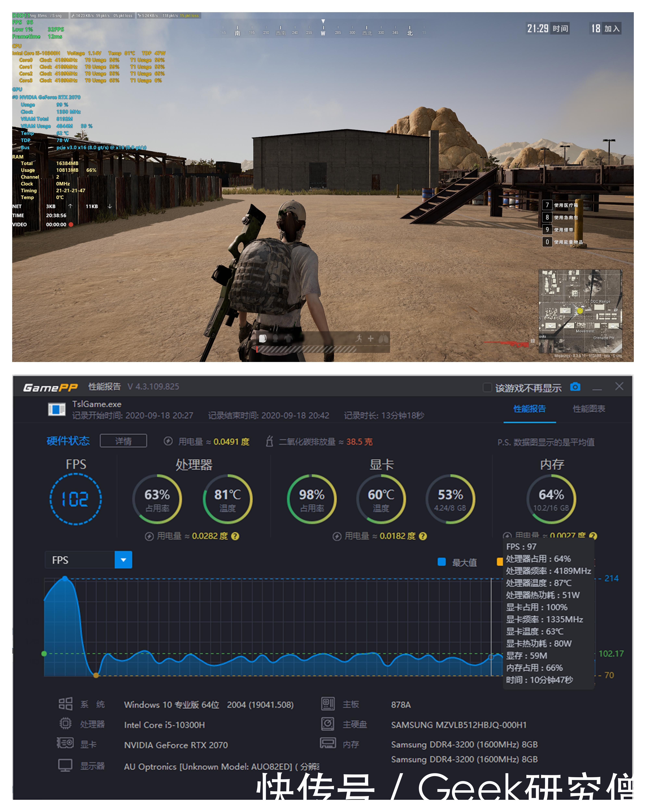
Task: Toggle the blue 最大值 legend marker
Action: tap(442, 562)
